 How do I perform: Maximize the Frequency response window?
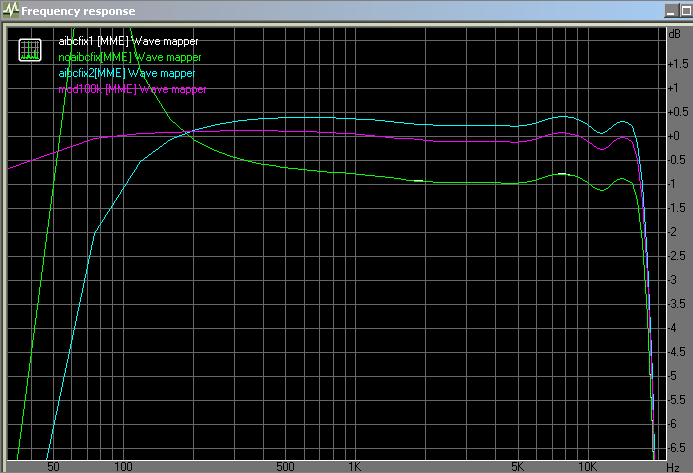pyautogui.click(x=686, y=11)
